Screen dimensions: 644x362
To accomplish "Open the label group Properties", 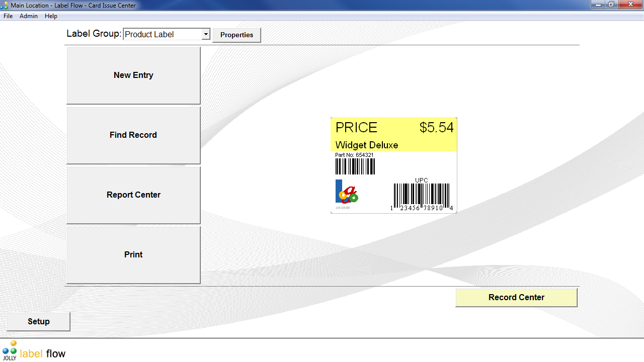I will (x=236, y=35).
